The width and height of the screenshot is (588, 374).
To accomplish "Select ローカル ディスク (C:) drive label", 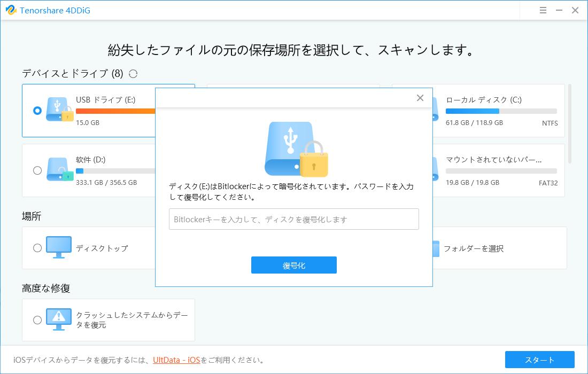I will tap(483, 100).
